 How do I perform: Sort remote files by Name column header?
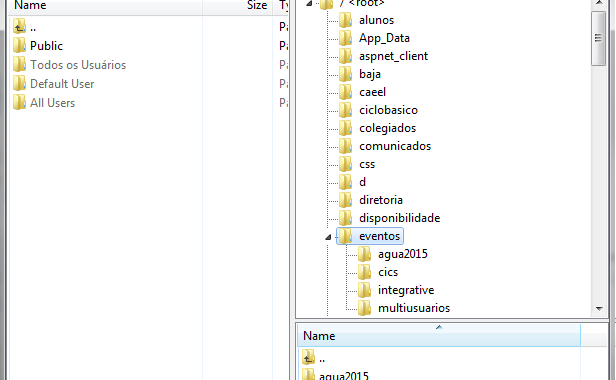point(439,336)
